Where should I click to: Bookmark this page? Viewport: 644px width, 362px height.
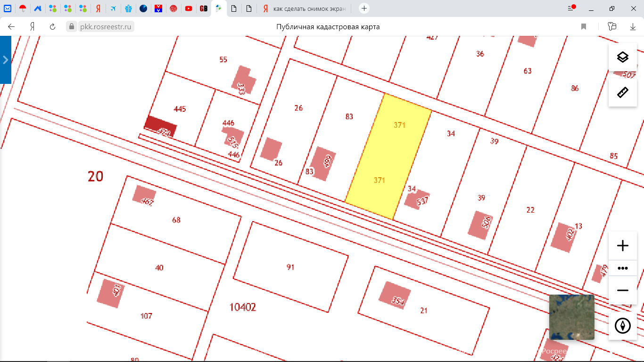[x=584, y=27]
